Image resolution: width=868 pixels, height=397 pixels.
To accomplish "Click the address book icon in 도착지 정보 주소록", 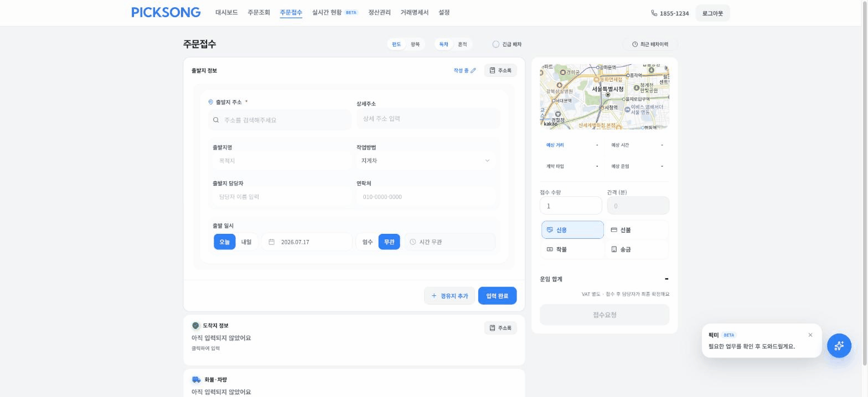I will click(493, 328).
